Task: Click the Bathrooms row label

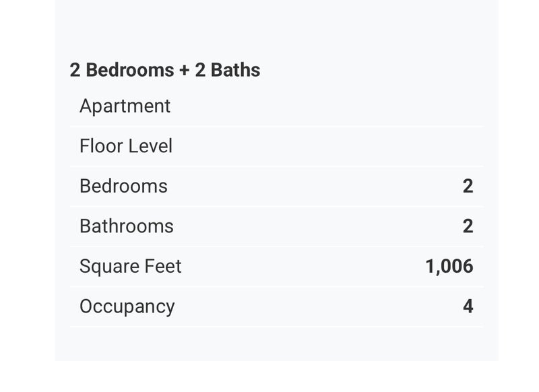Action: coord(127,226)
